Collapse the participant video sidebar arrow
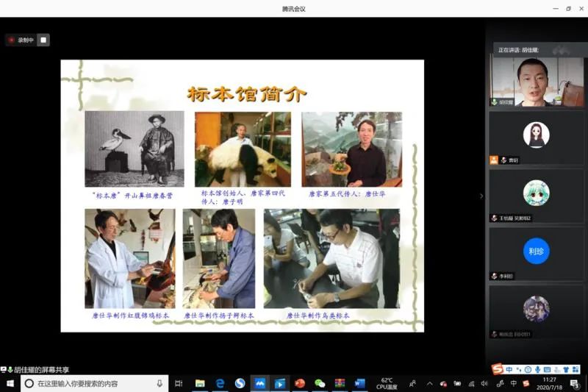The image size is (588, 392). point(481,196)
